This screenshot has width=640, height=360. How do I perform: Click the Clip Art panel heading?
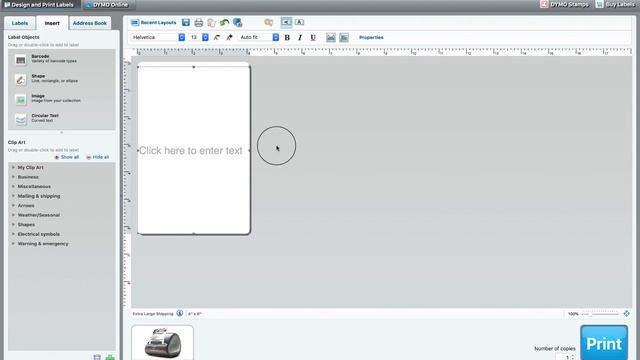[x=17, y=142]
